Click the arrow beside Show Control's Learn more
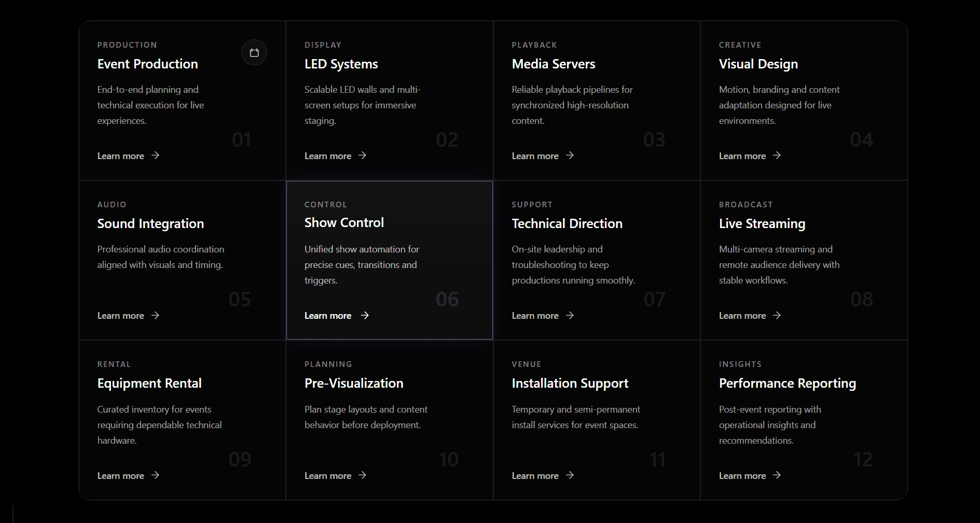980x523 pixels. (x=365, y=315)
